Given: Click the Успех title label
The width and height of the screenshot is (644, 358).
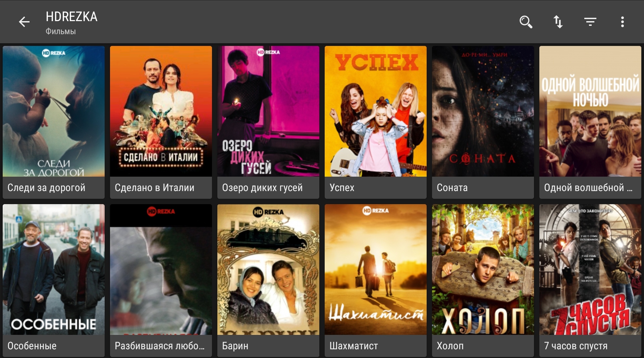Looking at the screenshot, I should [x=342, y=188].
